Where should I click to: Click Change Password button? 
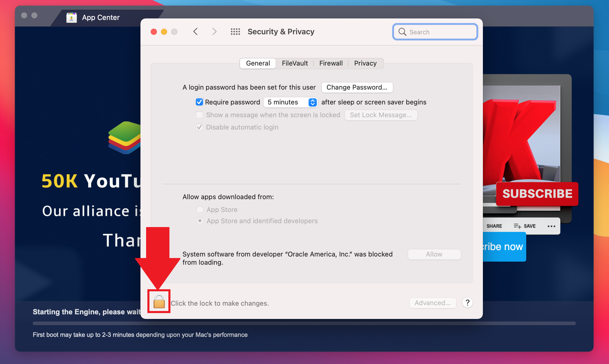click(356, 87)
